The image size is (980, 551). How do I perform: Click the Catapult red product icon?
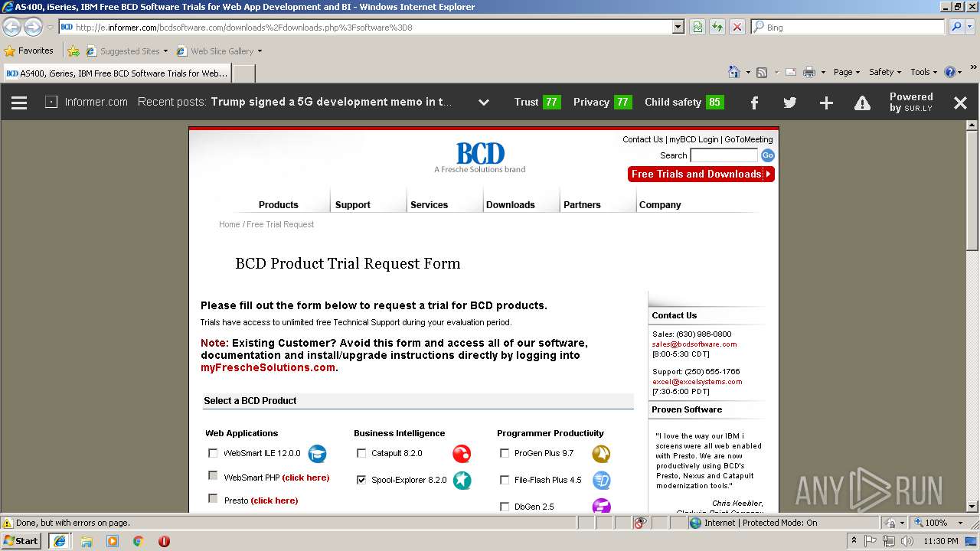coord(462,454)
